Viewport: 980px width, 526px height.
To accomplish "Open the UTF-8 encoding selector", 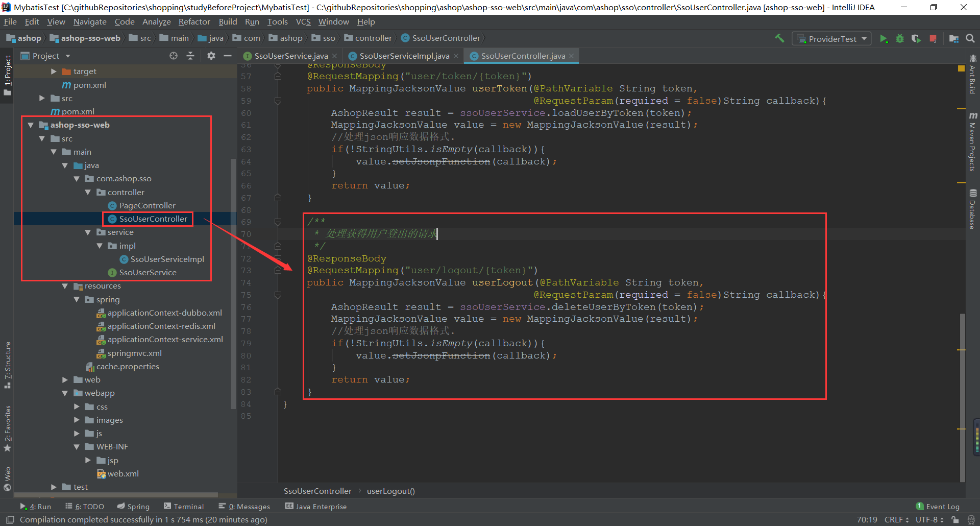I will [x=929, y=519].
